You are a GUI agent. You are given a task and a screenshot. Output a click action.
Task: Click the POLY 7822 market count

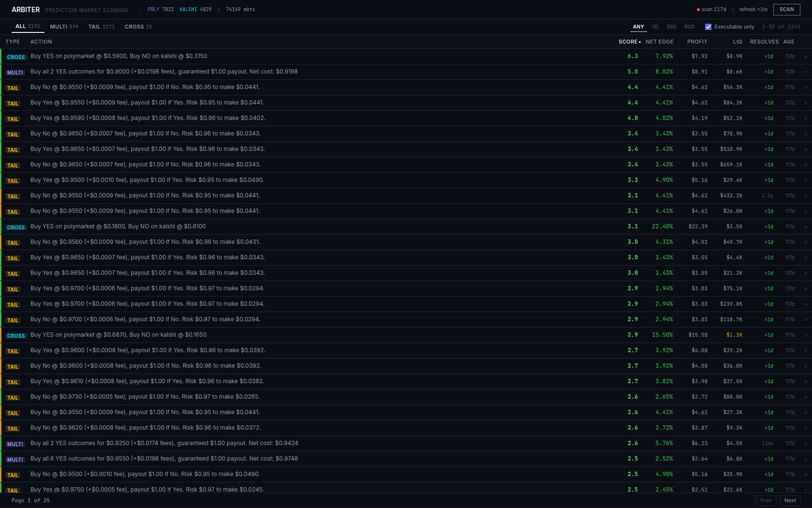160,9
